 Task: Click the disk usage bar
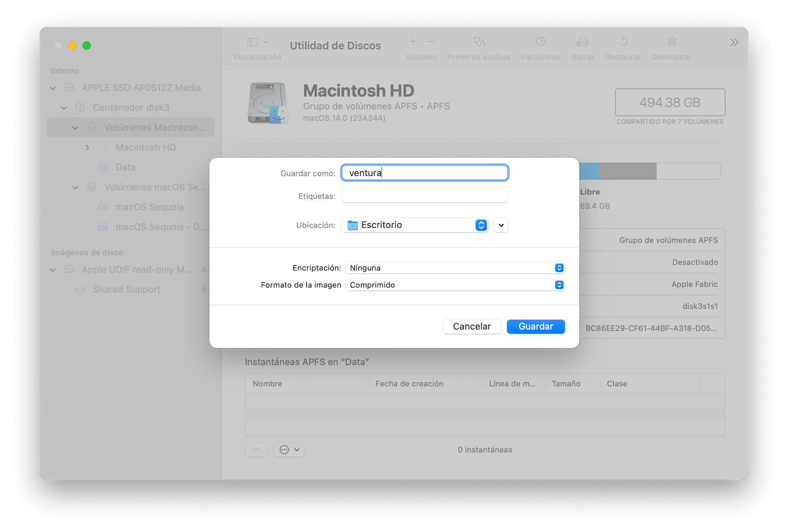650,171
